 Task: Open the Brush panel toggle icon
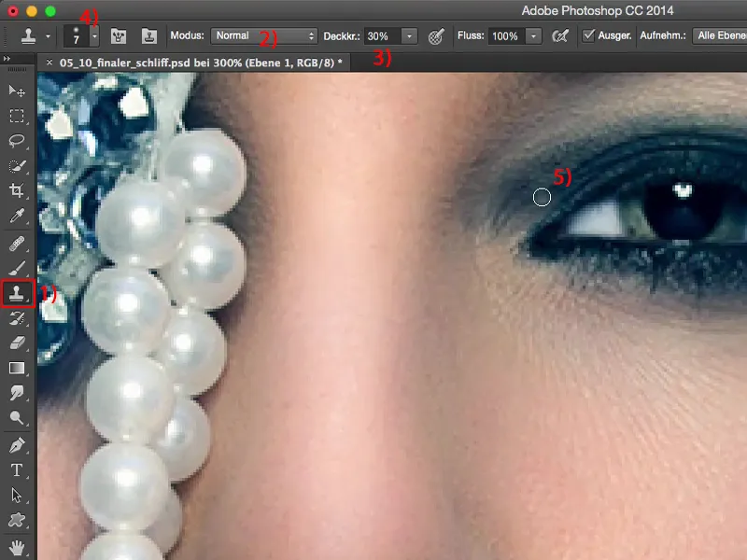(x=119, y=36)
